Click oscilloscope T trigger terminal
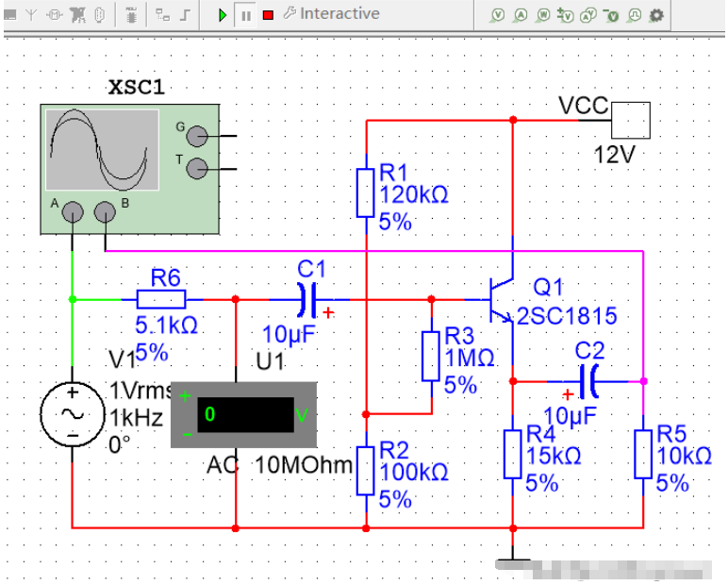 coord(197,168)
